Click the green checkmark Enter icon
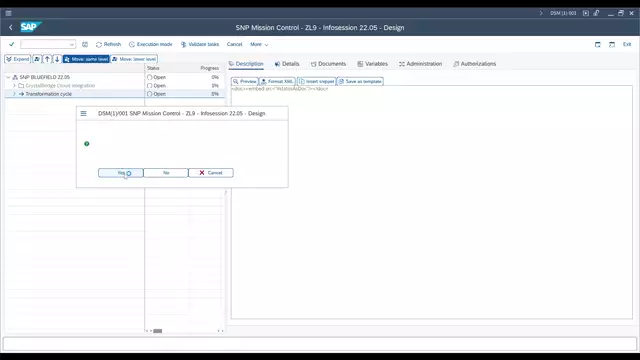The height and width of the screenshot is (360, 640). click(11, 44)
